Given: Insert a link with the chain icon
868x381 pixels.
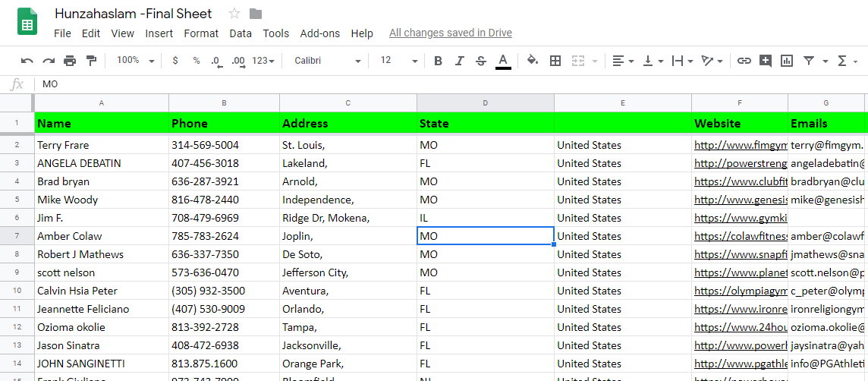Looking at the screenshot, I should (744, 61).
